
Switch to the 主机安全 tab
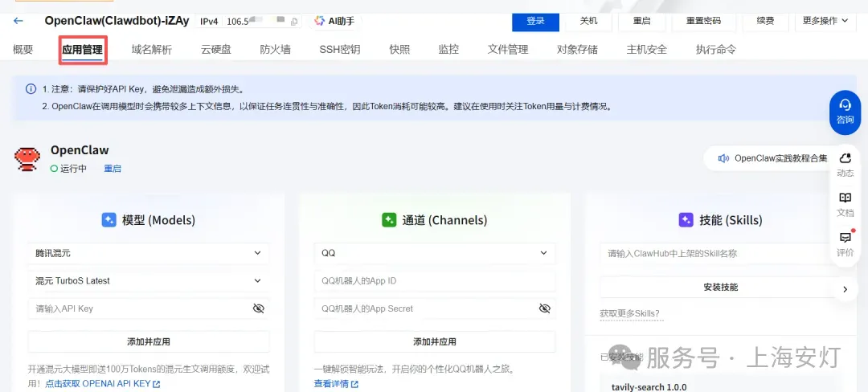point(646,49)
